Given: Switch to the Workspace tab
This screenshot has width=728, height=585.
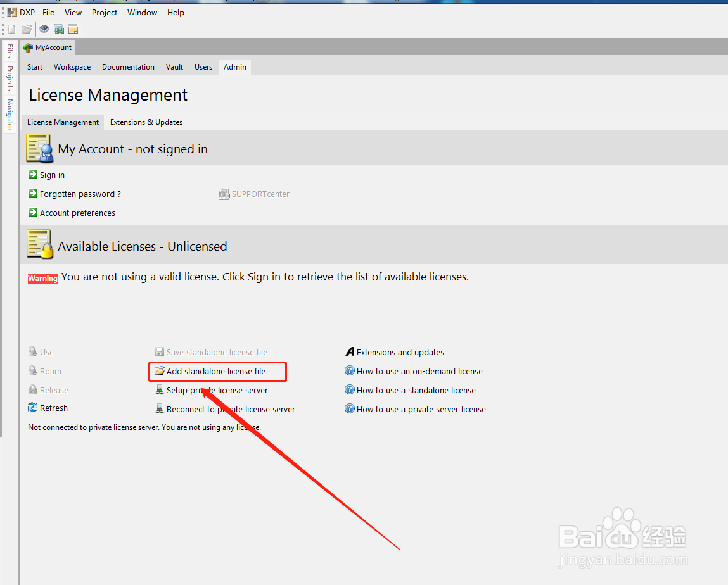Looking at the screenshot, I should pos(72,67).
